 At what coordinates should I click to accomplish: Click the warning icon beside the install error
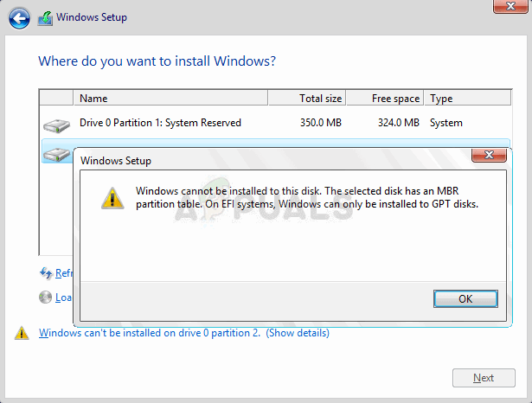pyautogui.click(x=22, y=334)
